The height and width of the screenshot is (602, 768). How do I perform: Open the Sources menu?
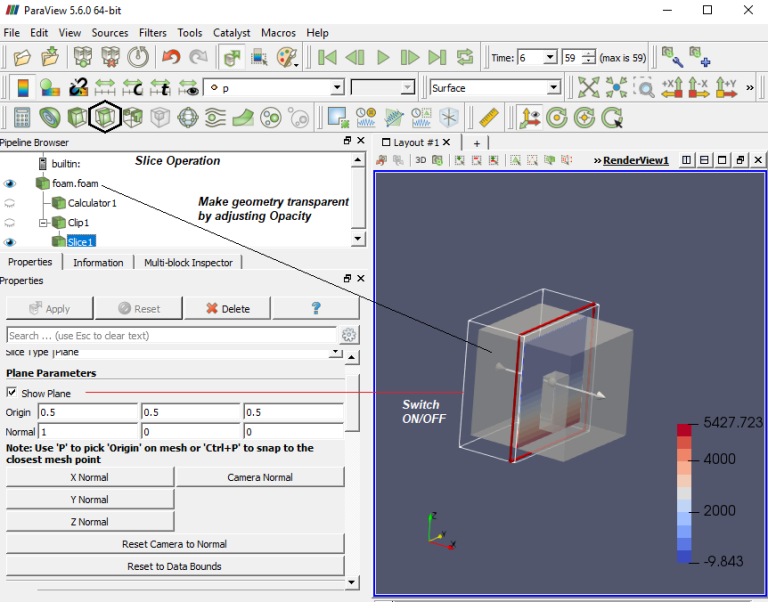pos(110,33)
